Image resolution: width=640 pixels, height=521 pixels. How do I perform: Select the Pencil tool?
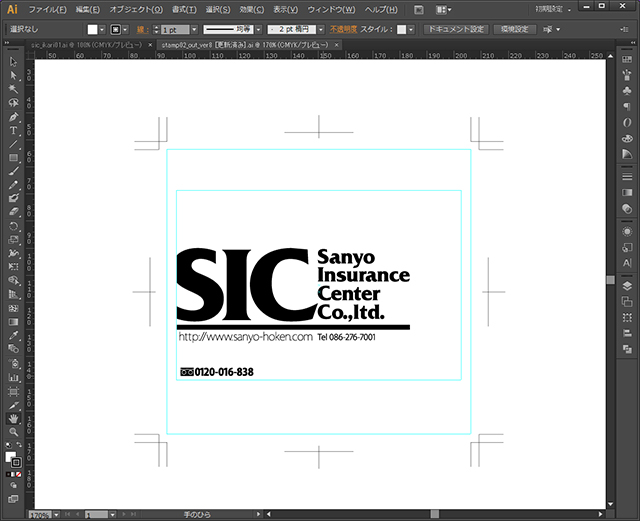[x=13, y=185]
